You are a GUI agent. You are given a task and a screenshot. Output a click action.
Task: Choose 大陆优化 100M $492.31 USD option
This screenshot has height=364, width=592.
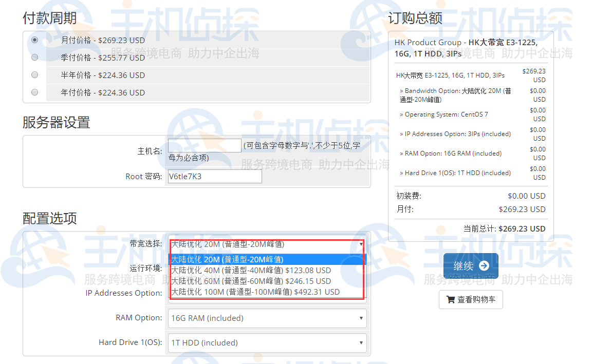click(267, 292)
